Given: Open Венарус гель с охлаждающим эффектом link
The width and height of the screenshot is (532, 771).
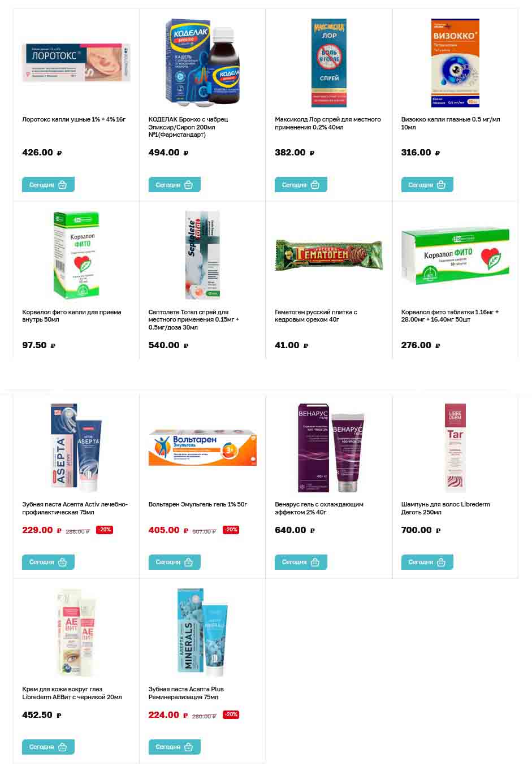Looking at the screenshot, I should (319, 508).
